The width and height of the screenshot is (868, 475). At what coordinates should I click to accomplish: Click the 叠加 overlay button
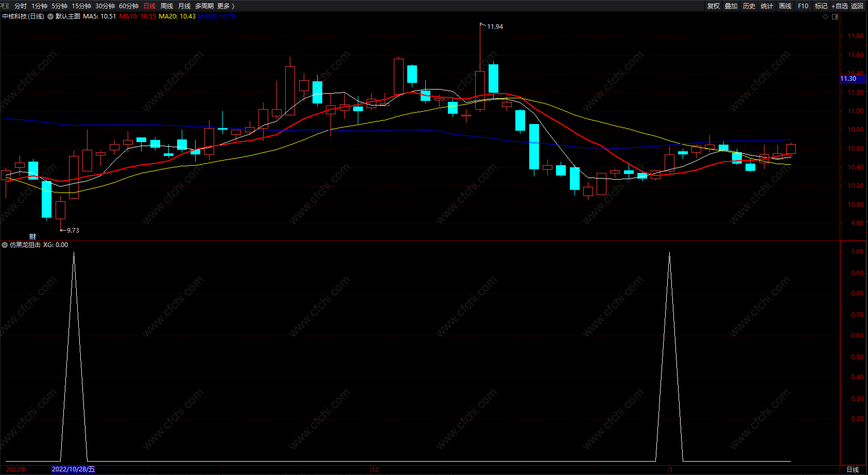coord(731,6)
